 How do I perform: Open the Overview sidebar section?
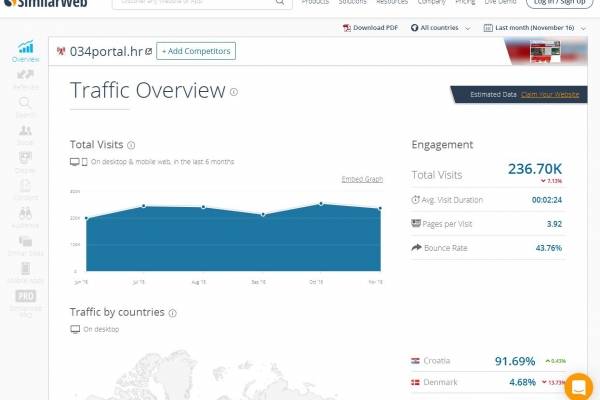coord(25,52)
